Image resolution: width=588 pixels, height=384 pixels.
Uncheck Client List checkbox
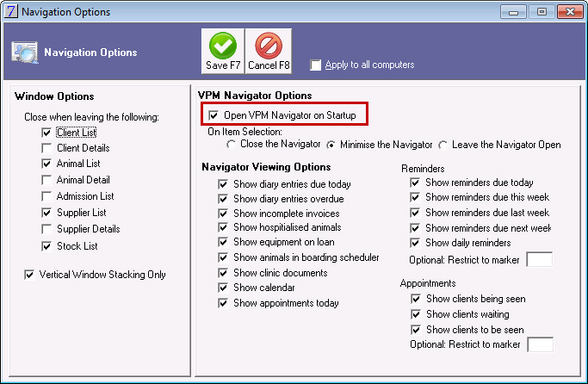pos(46,133)
